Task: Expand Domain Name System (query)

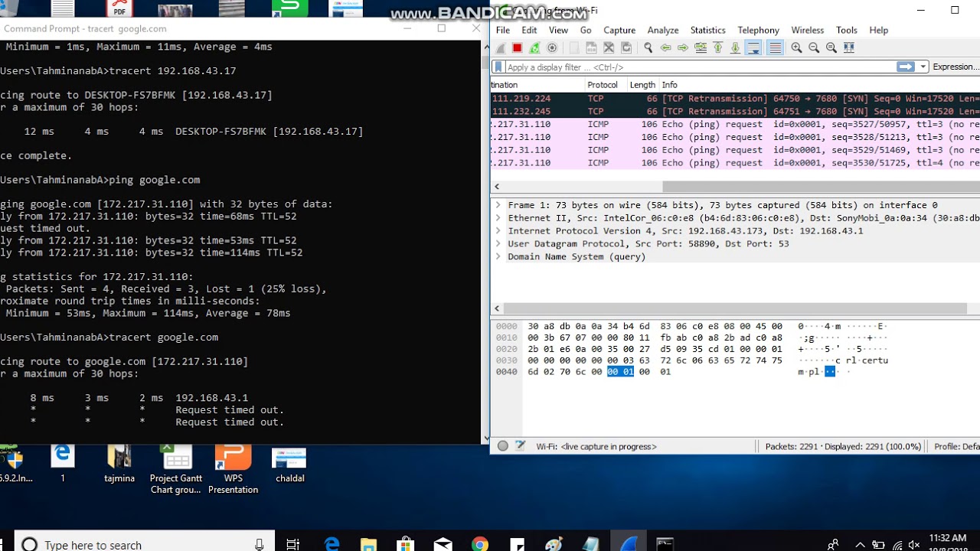Action: click(x=498, y=256)
